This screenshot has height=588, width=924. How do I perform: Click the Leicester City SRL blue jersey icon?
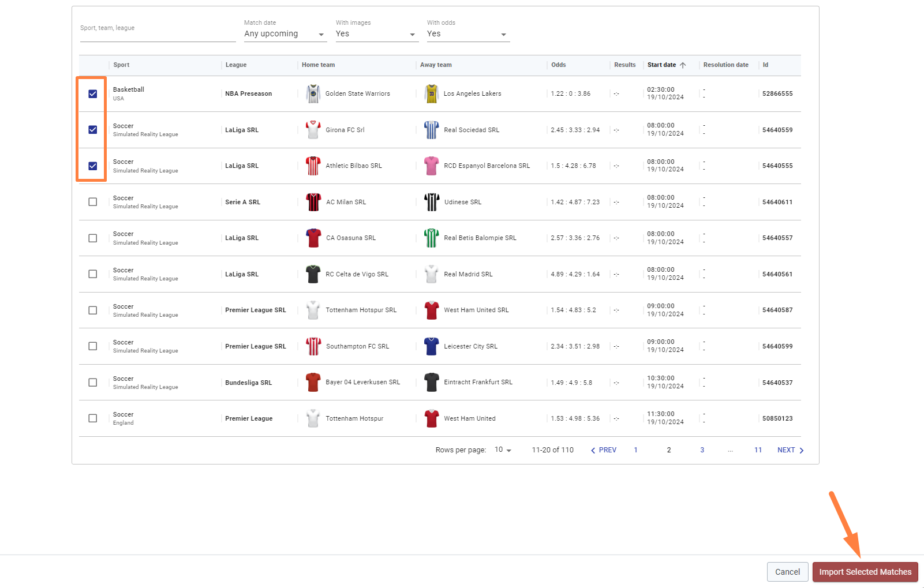[432, 346]
